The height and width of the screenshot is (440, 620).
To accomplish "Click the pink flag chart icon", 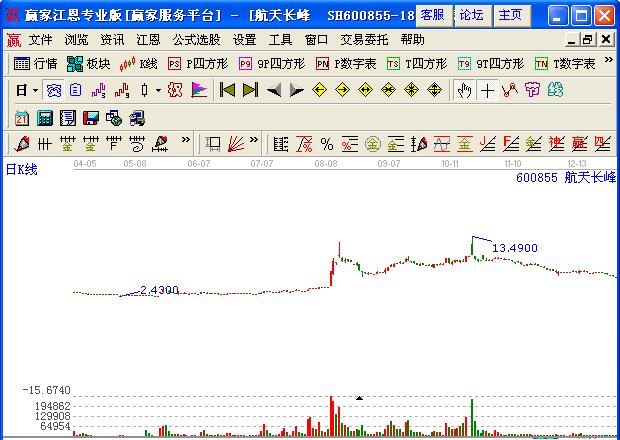I will click(200, 90).
